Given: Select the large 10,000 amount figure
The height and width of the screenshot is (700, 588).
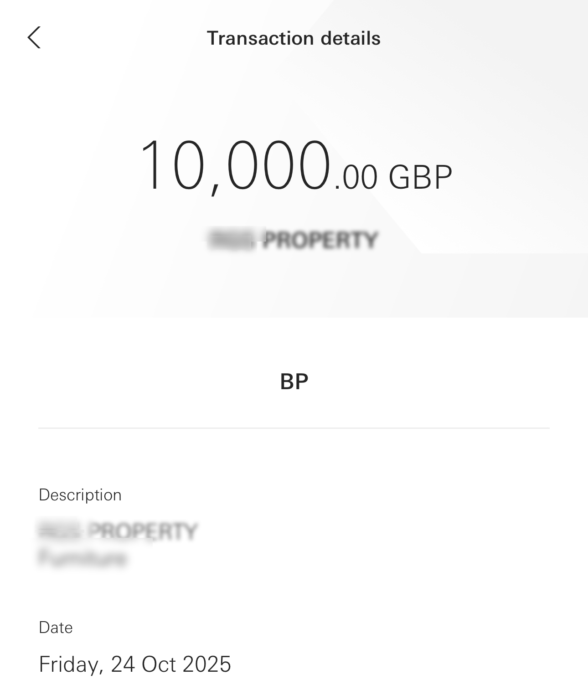Looking at the screenshot, I should coord(234,165).
